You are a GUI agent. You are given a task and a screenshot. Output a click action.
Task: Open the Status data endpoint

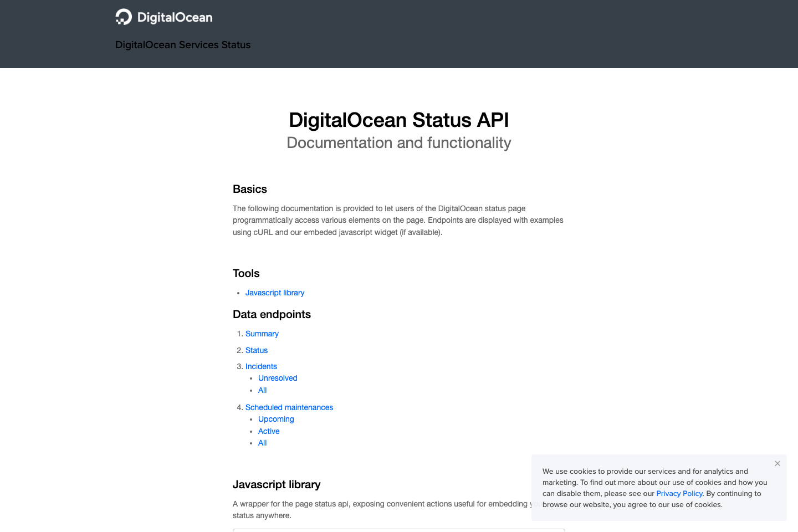tap(257, 350)
